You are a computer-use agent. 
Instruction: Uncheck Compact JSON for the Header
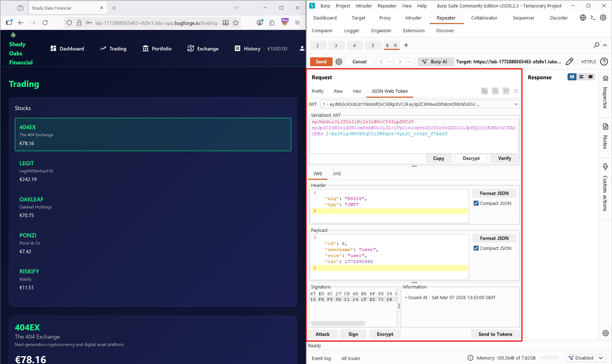pyautogui.click(x=476, y=203)
